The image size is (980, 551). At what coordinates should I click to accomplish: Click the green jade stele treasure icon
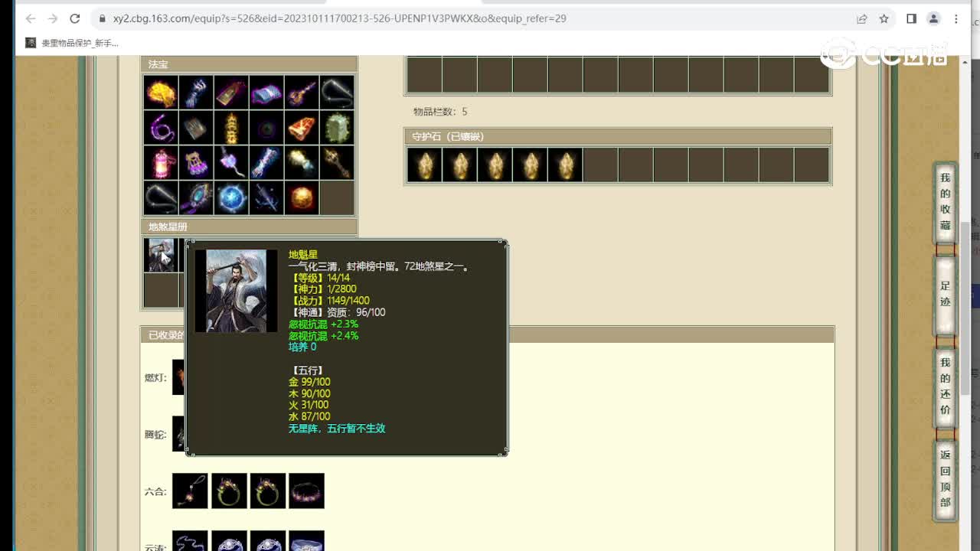[x=337, y=127]
